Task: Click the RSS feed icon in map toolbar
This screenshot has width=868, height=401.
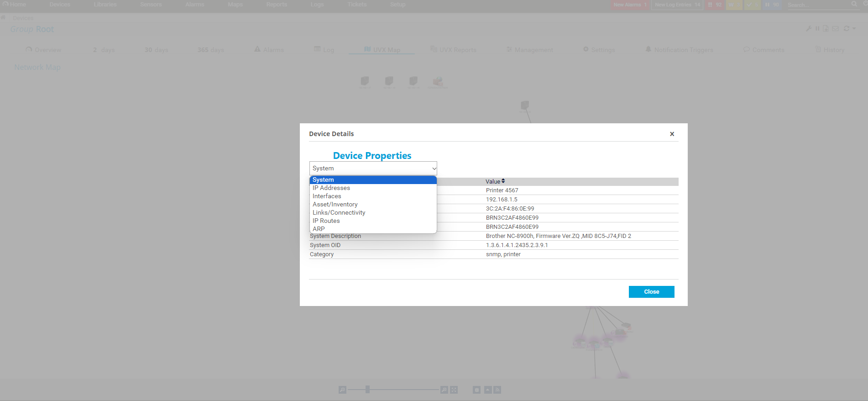Action: [497, 390]
